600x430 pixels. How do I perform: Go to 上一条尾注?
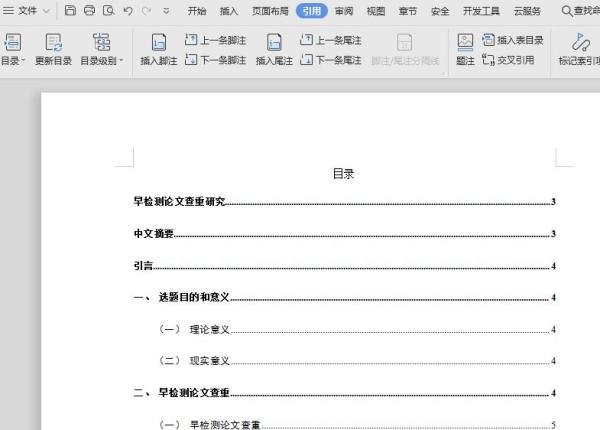[x=331, y=40]
